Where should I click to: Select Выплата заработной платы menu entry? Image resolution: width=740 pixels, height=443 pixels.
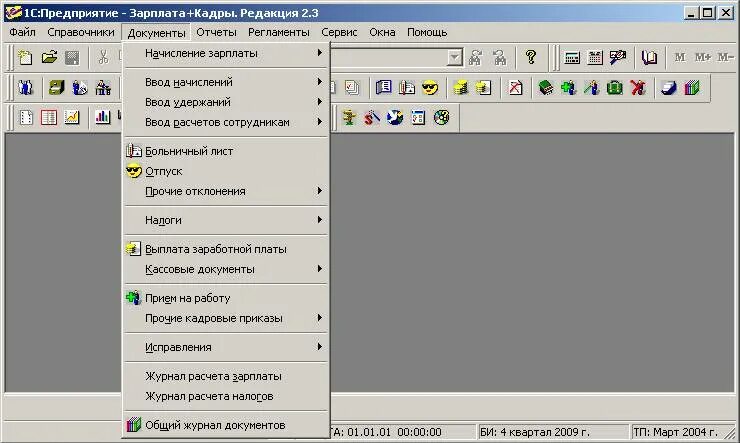[x=226, y=249]
